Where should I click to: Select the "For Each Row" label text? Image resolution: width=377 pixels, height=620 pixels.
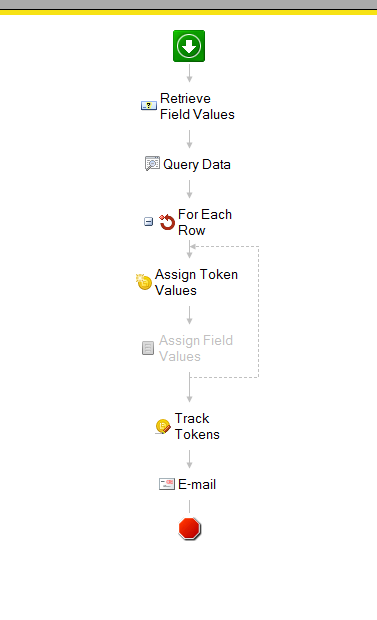205,222
